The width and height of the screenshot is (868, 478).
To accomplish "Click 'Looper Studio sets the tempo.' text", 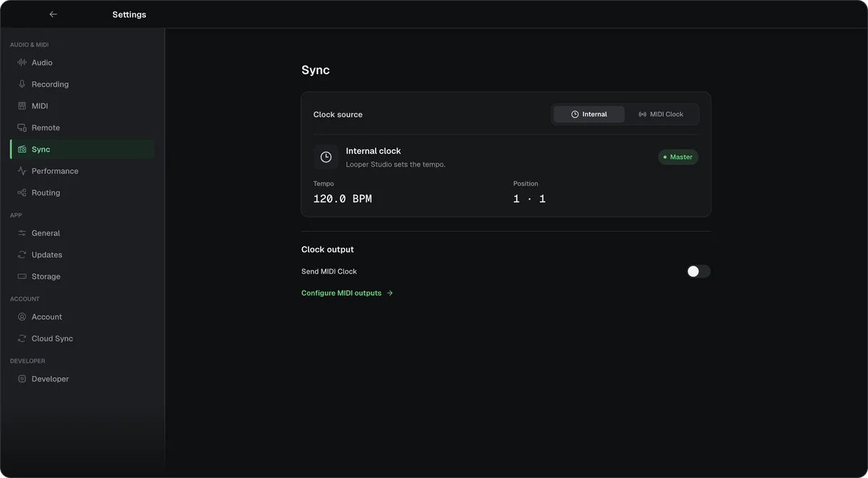I will pos(395,165).
